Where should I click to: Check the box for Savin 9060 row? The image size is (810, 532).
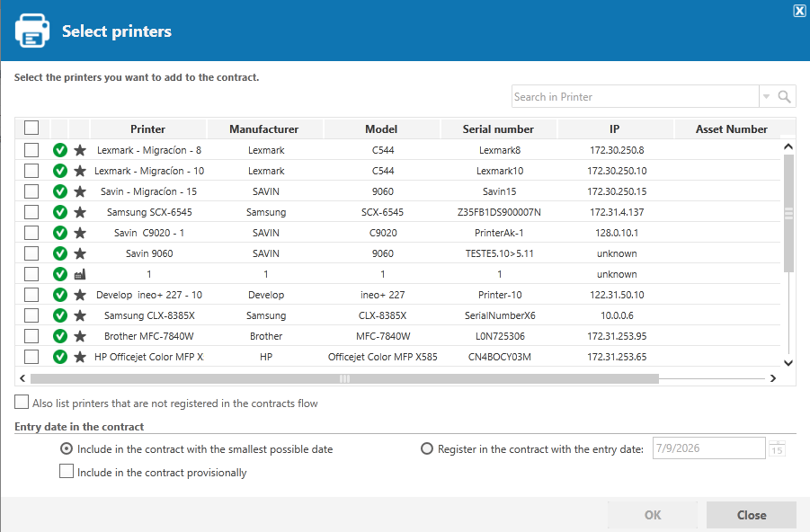point(31,253)
